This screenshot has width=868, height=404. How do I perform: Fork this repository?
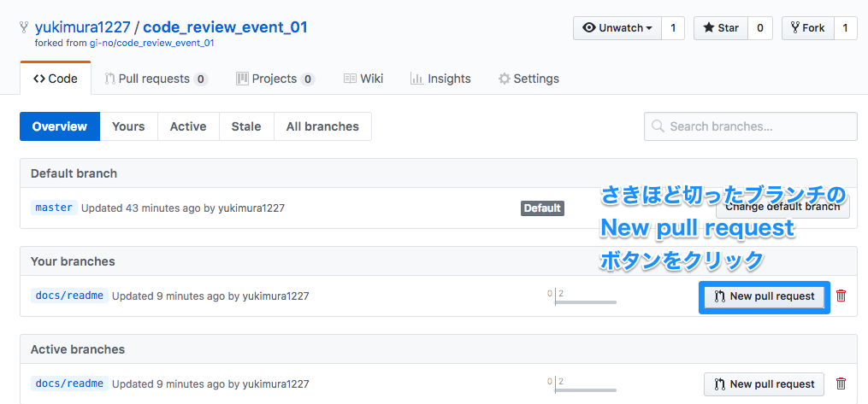click(x=807, y=28)
